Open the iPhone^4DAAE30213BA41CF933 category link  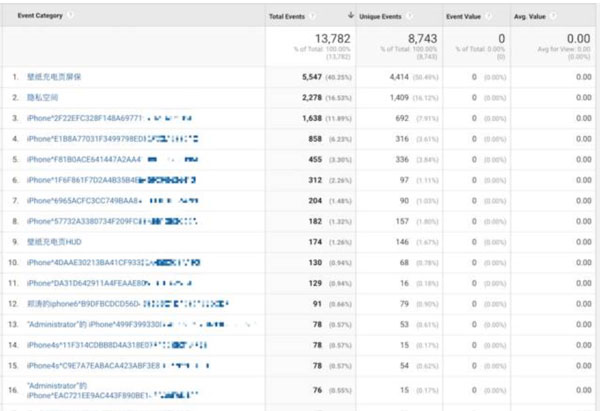click(x=84, y=263)
